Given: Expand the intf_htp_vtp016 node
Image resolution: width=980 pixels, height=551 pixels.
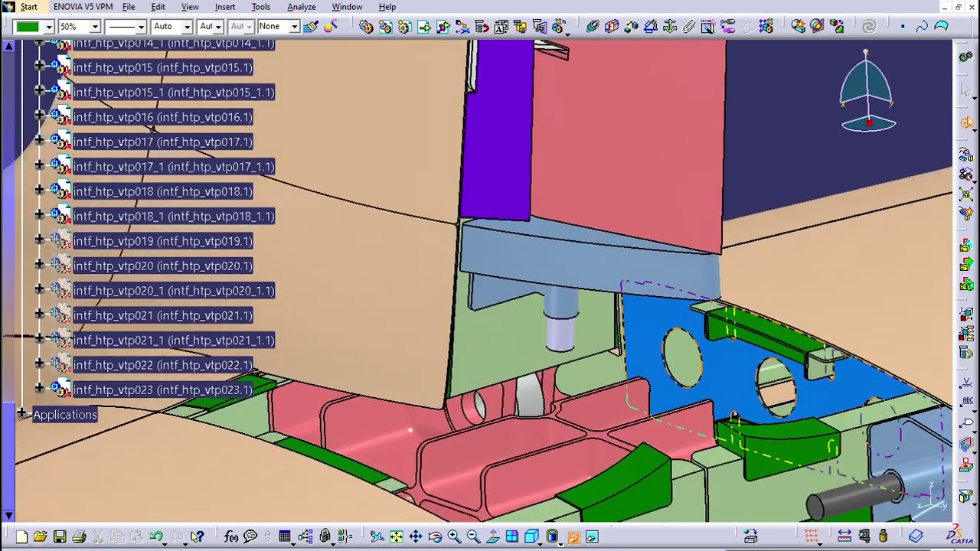Looking at the screenshot, I should [x=40, y=117].
